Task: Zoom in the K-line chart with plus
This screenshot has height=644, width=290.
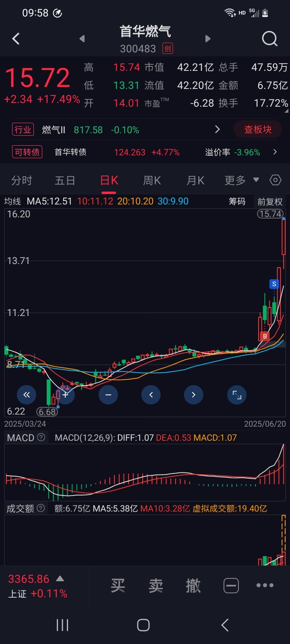Action: coord(65,395)
